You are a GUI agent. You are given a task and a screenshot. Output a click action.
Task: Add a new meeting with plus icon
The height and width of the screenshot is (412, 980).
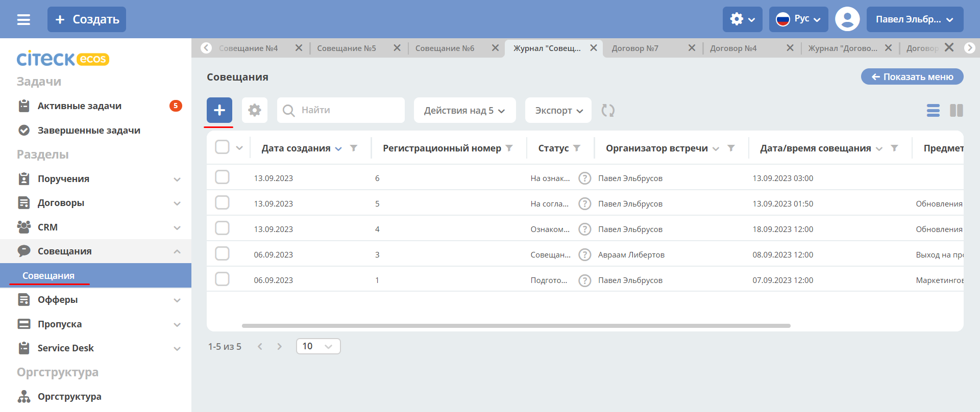[219, 110]
